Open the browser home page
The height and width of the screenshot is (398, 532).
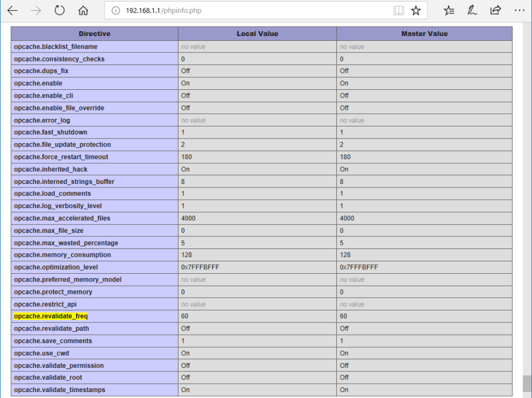point(83,11)
